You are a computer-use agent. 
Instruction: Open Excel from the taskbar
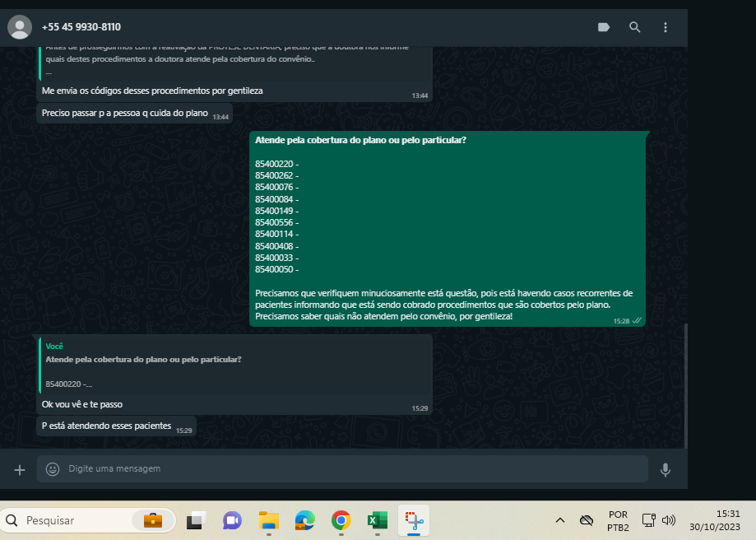377,520
